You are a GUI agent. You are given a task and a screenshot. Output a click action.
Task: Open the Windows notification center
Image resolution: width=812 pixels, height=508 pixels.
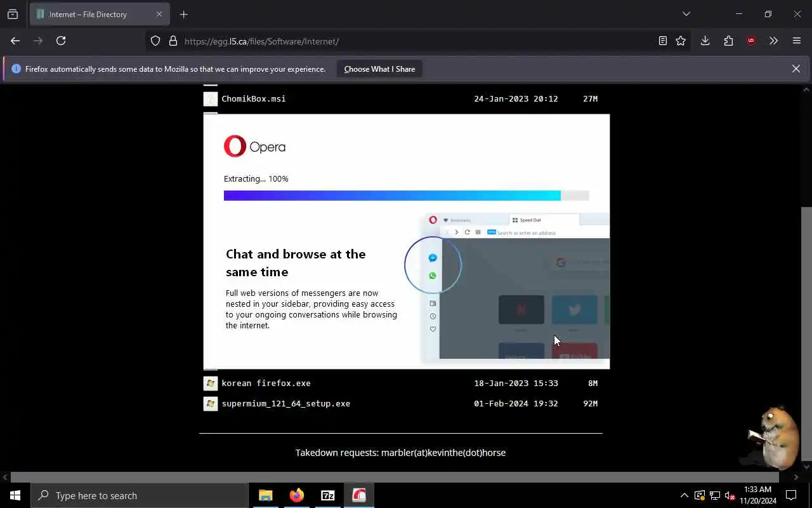[x=791, y=495]
